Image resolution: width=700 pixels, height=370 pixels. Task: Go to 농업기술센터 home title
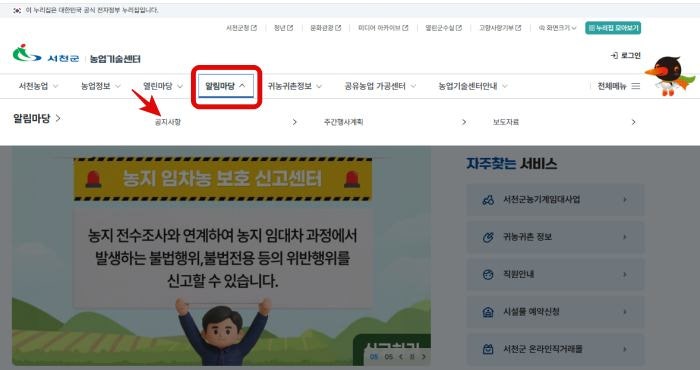115,58
